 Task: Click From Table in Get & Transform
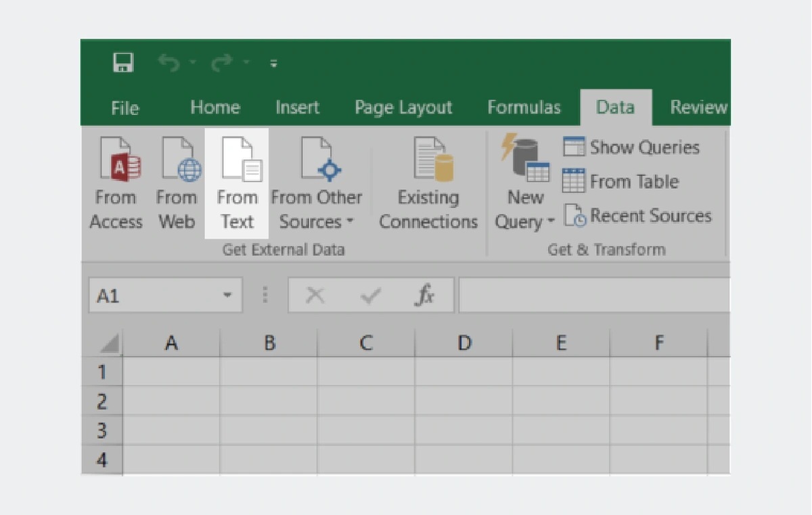click(621, 181)
